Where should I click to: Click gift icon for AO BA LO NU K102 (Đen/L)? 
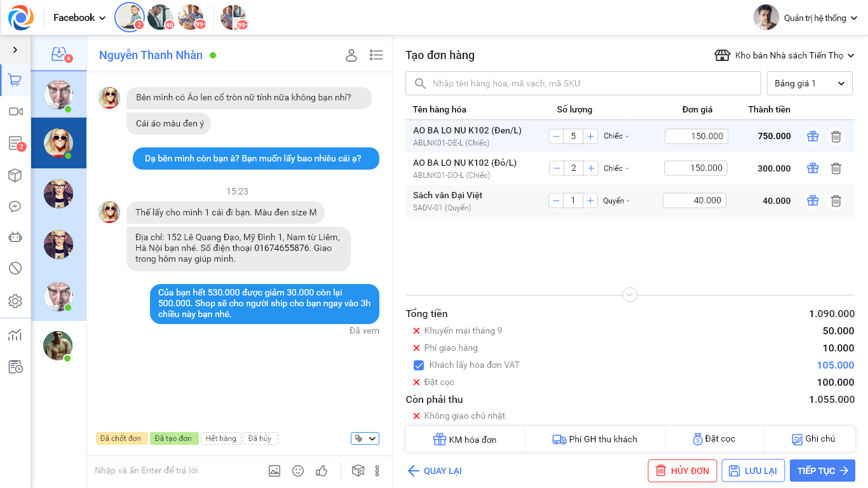click(813, 136)
